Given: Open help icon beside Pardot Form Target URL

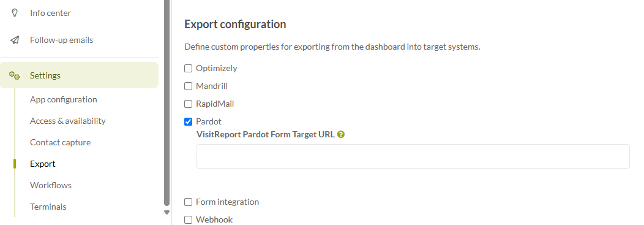Looking at the screenshot, I should point(340,134).
